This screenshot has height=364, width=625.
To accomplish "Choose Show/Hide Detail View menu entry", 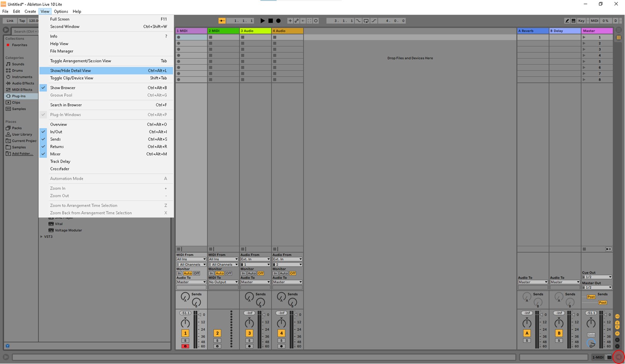I will [106, 71].
